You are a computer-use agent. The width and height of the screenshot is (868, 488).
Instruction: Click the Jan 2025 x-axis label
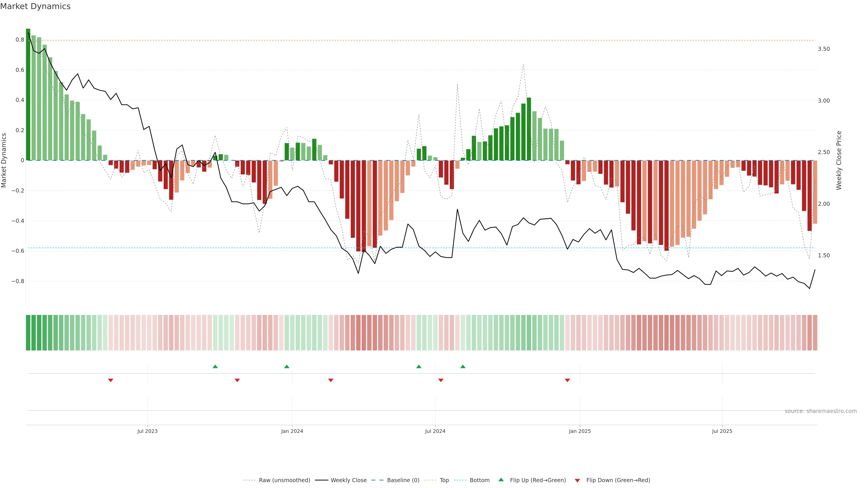tap(580, 431)
